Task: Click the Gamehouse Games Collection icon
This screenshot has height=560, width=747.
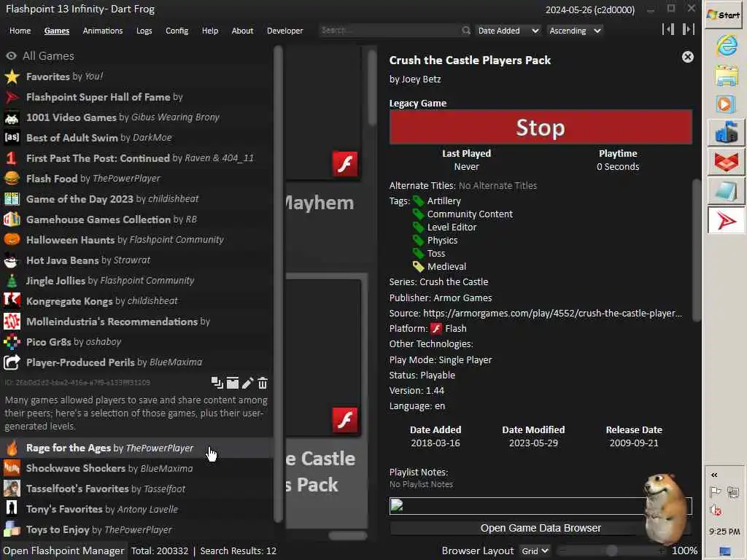Action: (x=12, y=219)
